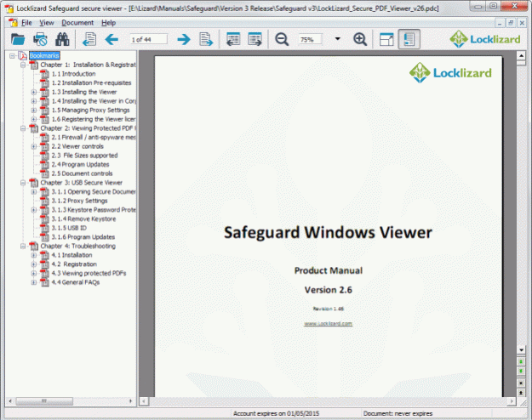The image size is (532, 420).
Task: Select 3.1.4 Remove Keystore bookmark
Action: click(x=83, y=219)
